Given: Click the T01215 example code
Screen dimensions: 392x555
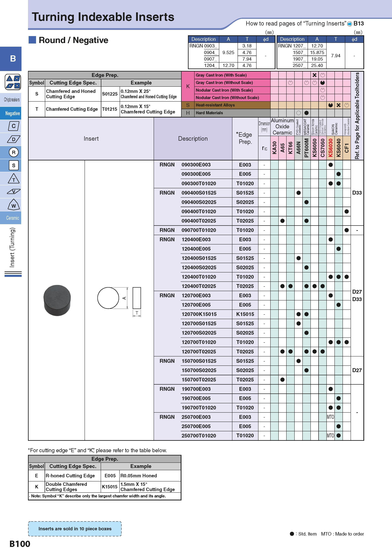Looking at the screenshot, I should [x=110, y=109].
